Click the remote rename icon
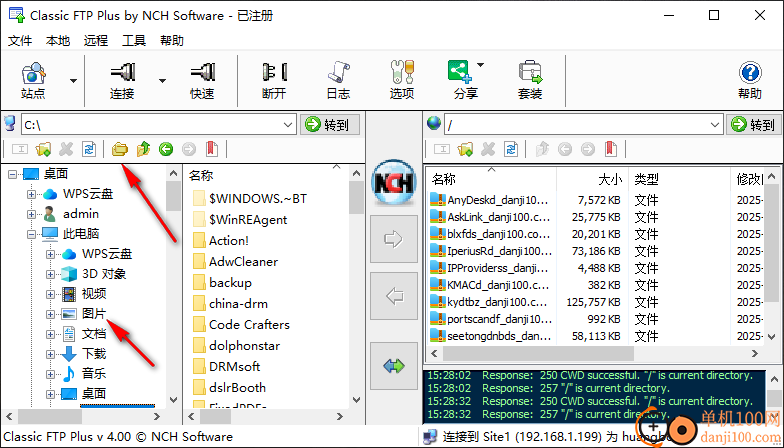Screen dimensions: 784x448 (x=442, y=149)
